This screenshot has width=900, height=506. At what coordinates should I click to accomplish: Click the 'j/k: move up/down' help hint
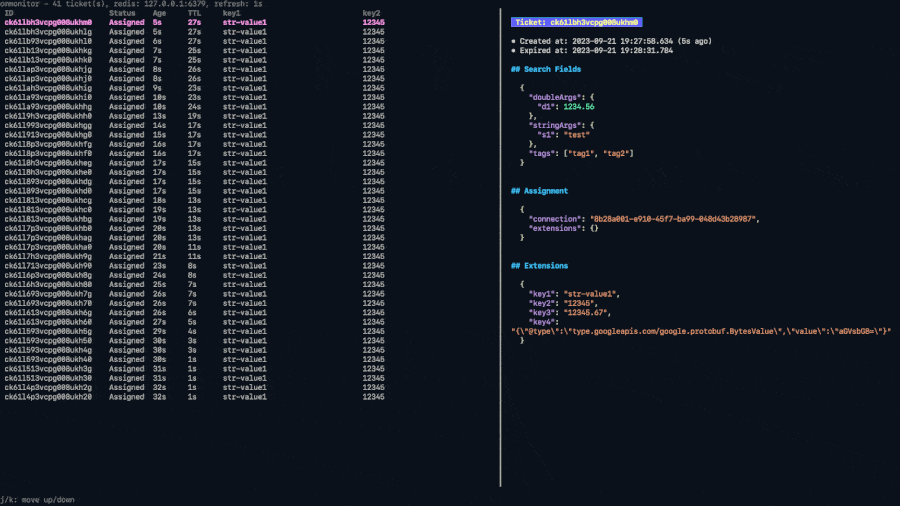tap(37, 500)
